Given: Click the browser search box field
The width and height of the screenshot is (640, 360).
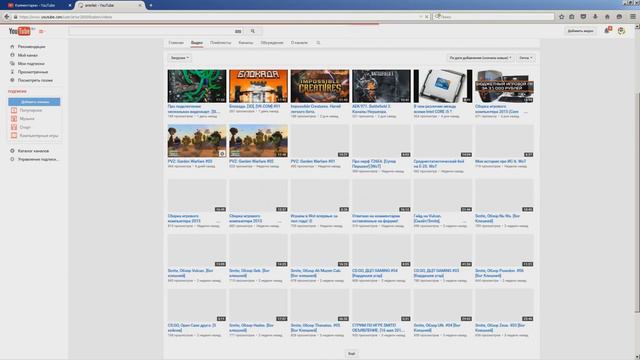Looking at the screenshot, I should tap(494, 17).
